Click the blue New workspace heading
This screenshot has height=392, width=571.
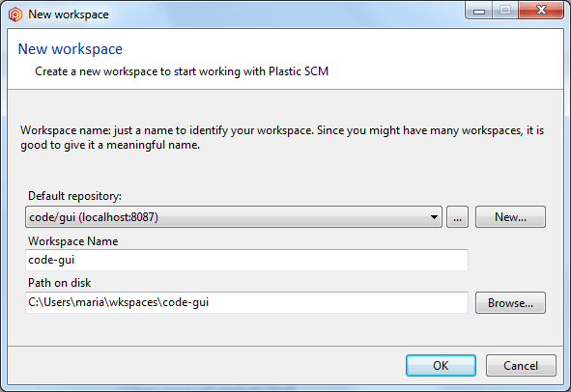71,49
